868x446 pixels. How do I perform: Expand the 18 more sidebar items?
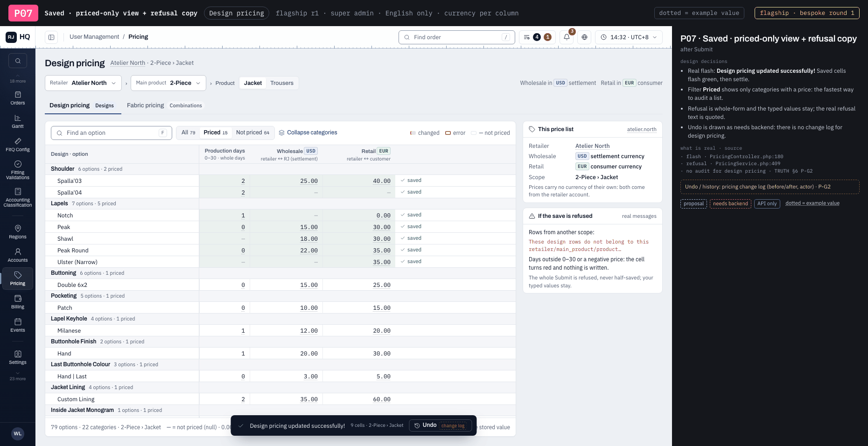(x=18, y=78)
